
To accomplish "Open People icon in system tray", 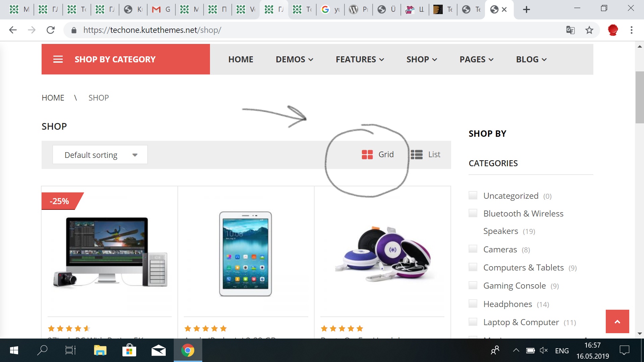I will pos(495,351).
